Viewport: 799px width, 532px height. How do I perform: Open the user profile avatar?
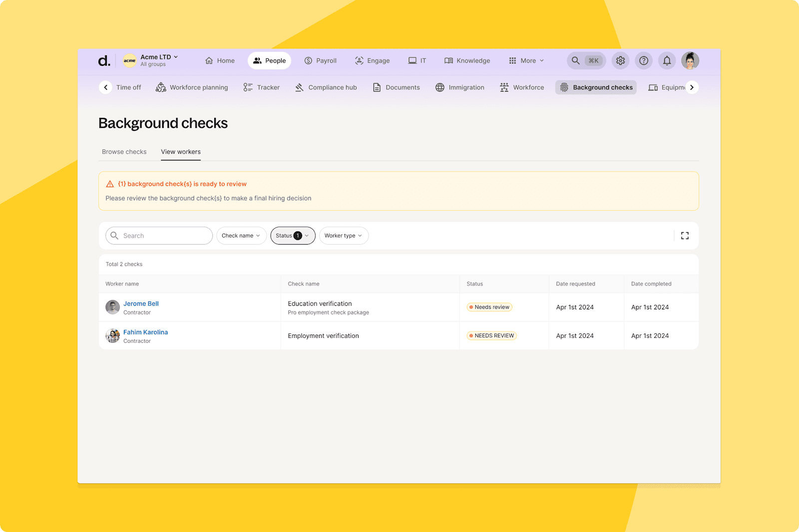pyautogui.click(x=690, y=60)
